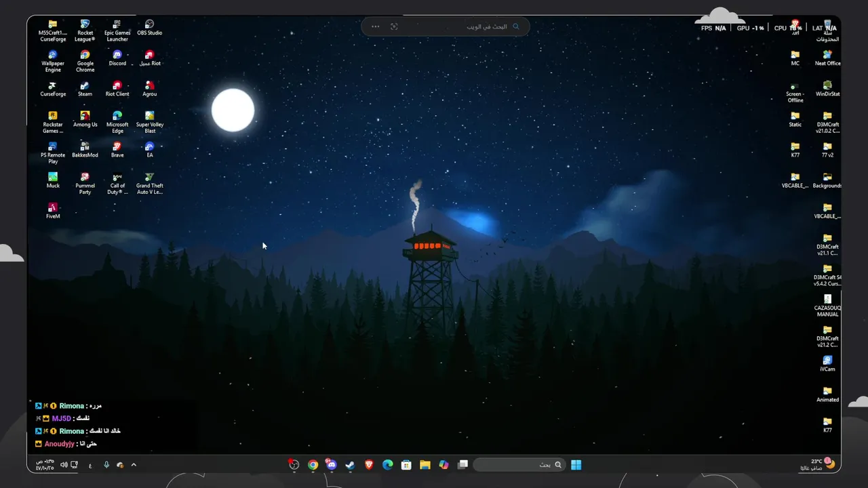Open the OBS Studio desktop shortcut

(x=150, y=28)
